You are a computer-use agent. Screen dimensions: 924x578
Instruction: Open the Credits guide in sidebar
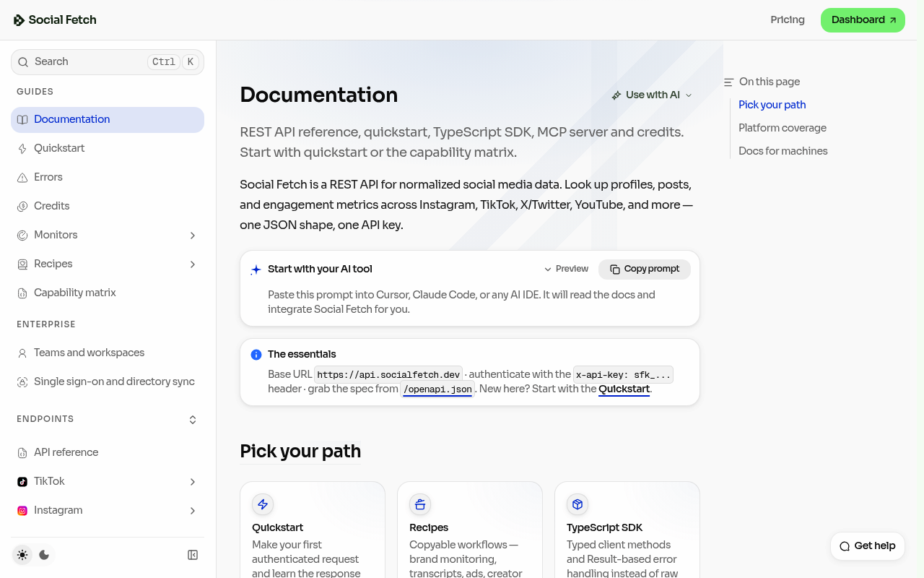pos(108,207)
